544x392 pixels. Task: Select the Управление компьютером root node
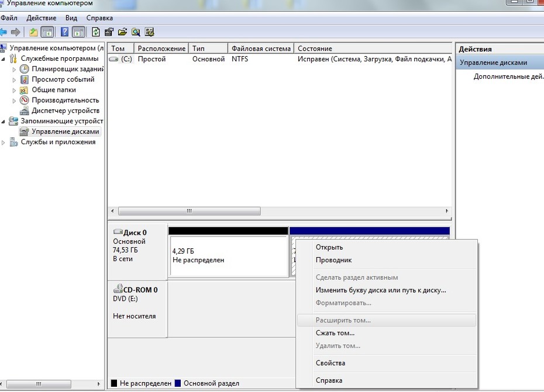[x=57, y=48]
